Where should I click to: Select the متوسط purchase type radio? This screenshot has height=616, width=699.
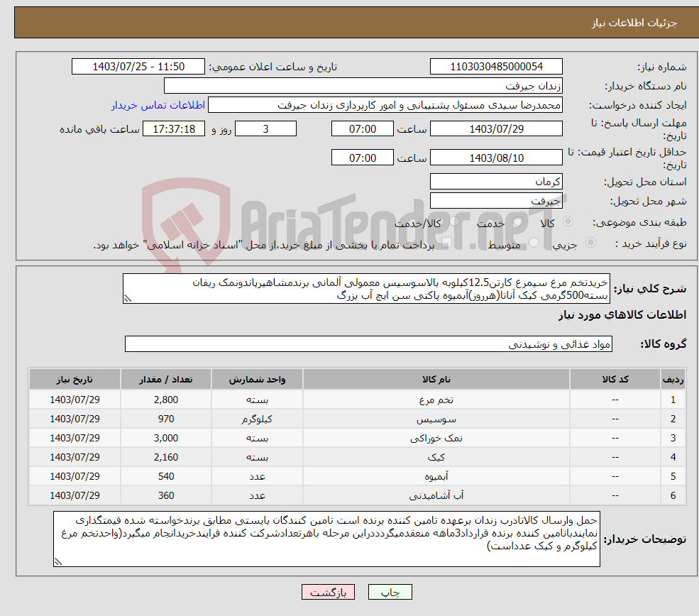click(534, 243)
